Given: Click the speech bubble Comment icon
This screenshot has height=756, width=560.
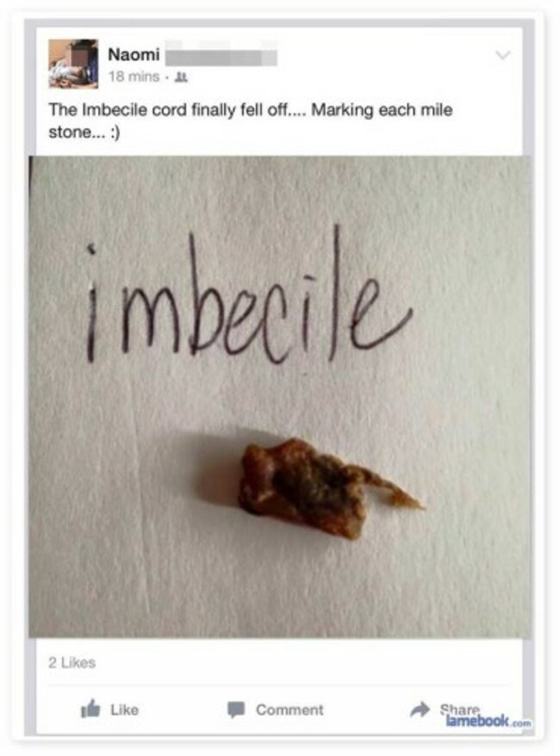Looking at the screenshot, I should [236, 710].
